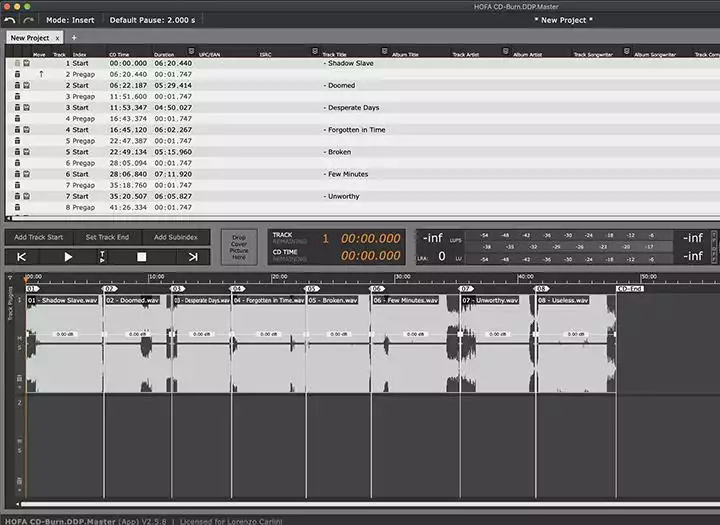Click the small icon left of the Album Title header
The width and height of the screenshot is (720, 525).
pos(385,51)
